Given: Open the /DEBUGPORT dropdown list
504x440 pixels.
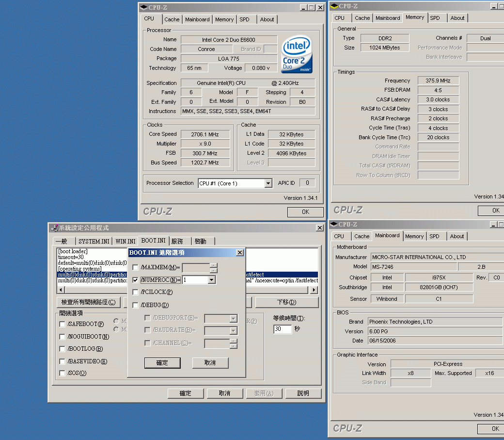Looking at the screenshot, I should tap(234, 319).
